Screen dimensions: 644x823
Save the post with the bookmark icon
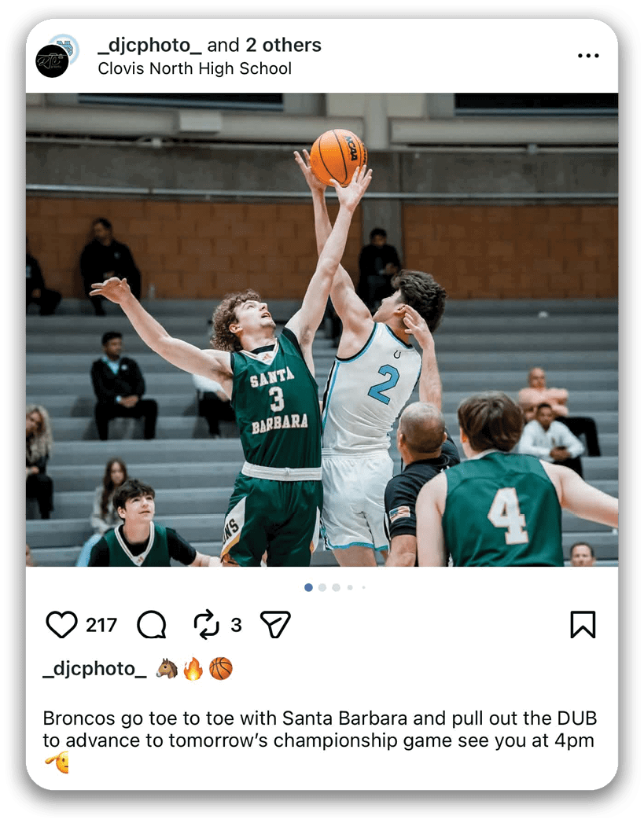coord(583,625)
